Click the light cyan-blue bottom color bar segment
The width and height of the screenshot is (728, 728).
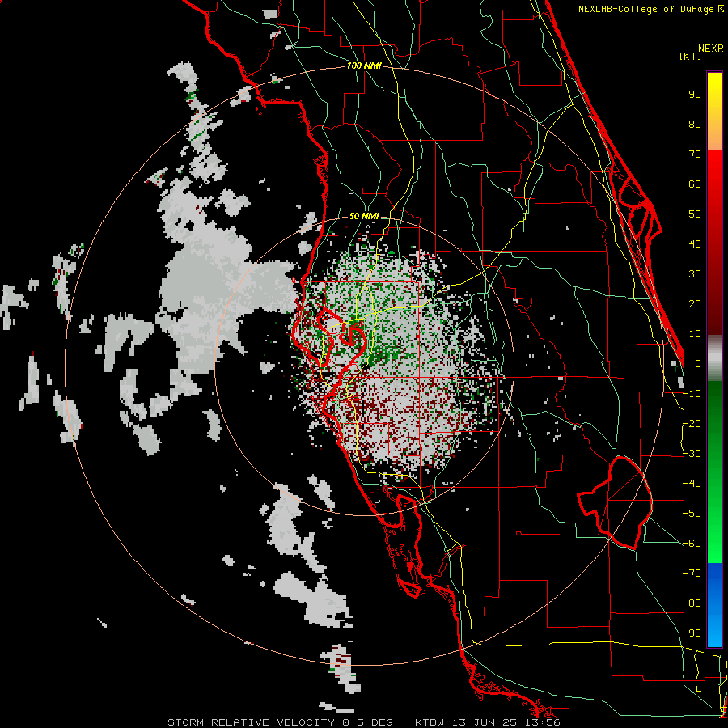[x=714, y=632]
